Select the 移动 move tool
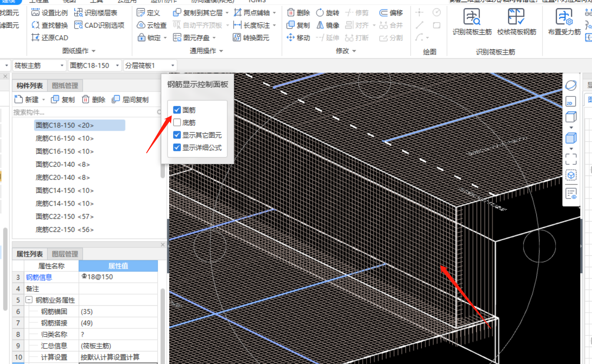Image resolution: width=592 pixels, height=364 pixels. point(298,38)
